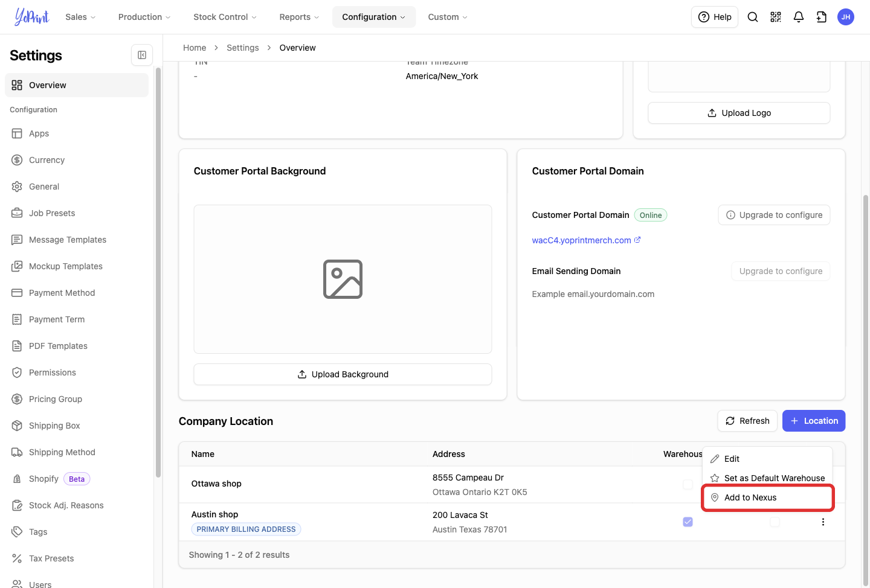Open the new document icon in top bar
This screenshot has width=870, height=588.
click(x=822, y=17)
